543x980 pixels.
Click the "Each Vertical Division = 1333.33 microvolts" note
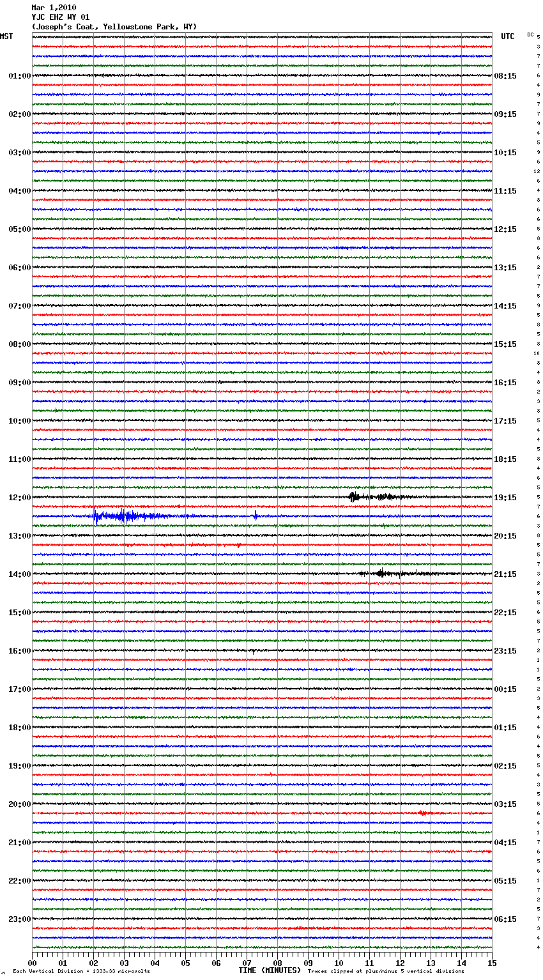[81, 971]
